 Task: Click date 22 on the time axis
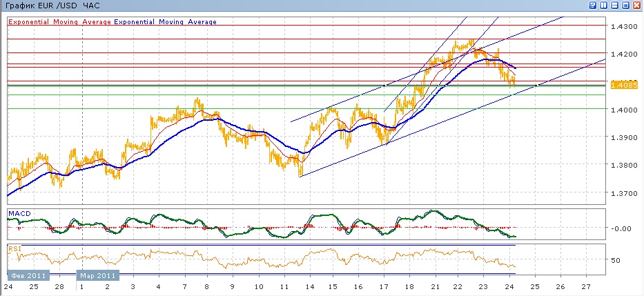pyautogui.click(x=458, y=286)
